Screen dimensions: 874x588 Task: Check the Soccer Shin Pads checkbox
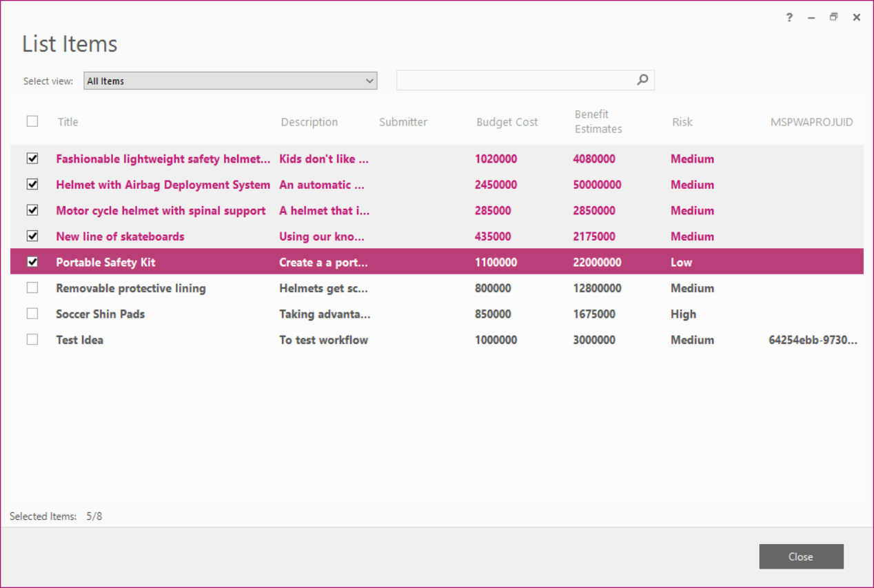pyautogui.click(x=32, y=313)
